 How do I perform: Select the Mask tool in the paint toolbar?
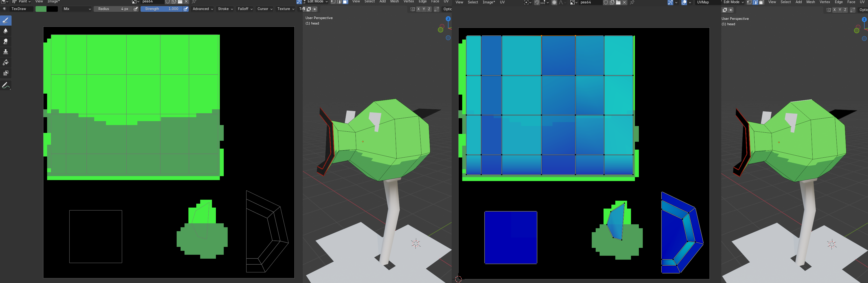pos(5,73)
